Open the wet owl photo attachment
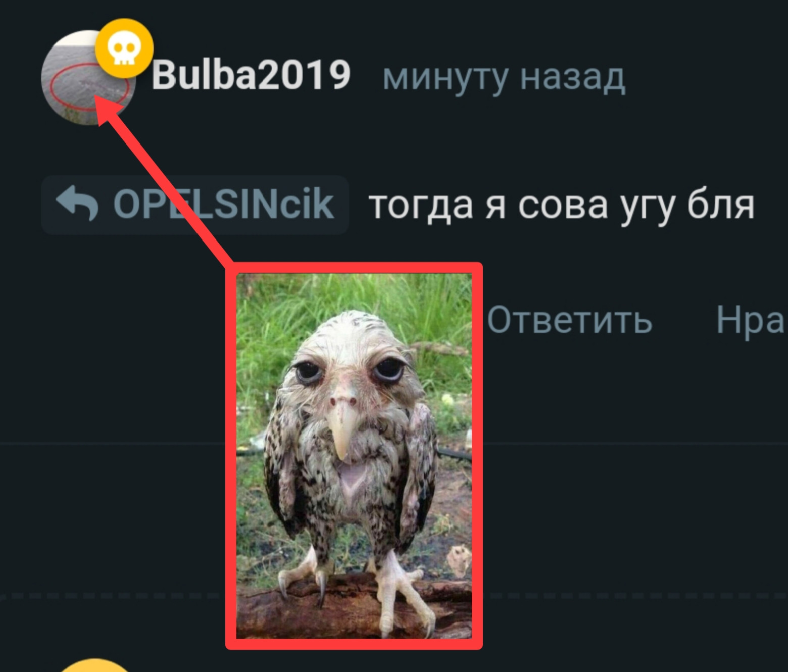 coord(354,456)
